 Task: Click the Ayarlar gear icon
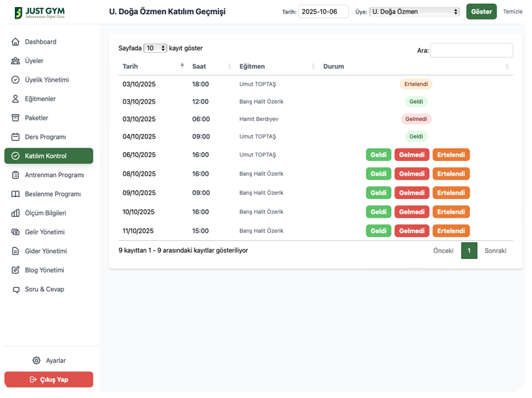(37, 361)
